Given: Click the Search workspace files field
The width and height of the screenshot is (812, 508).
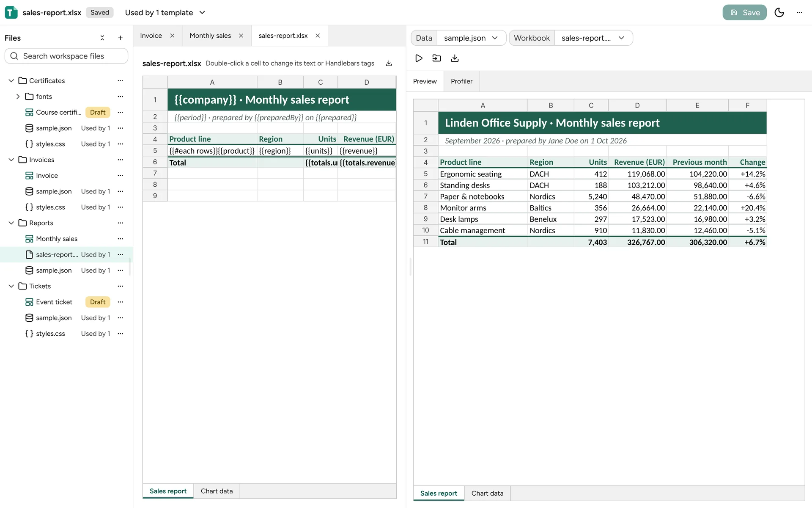Looking at the screenshot, I should (x=66, y=56).
